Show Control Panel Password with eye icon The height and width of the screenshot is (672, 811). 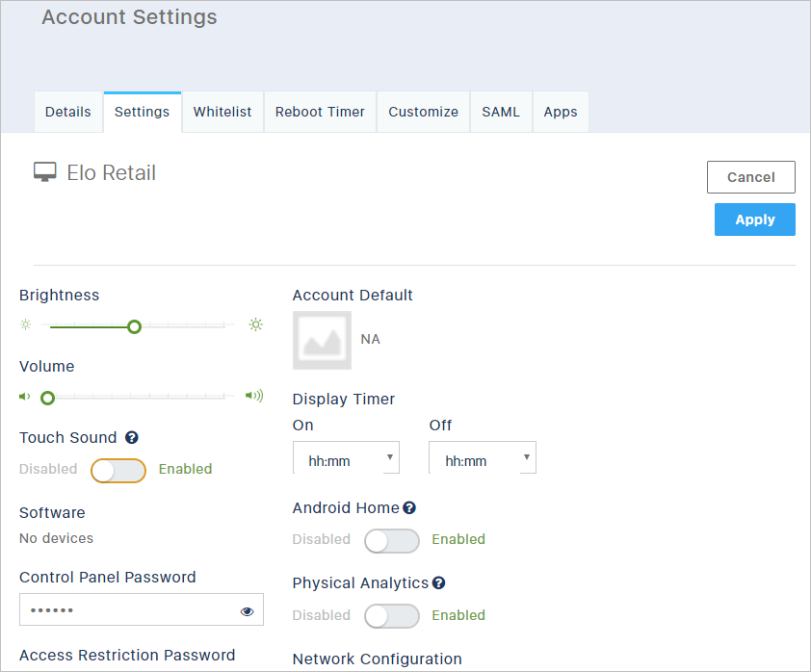click(x=248, y=611)
